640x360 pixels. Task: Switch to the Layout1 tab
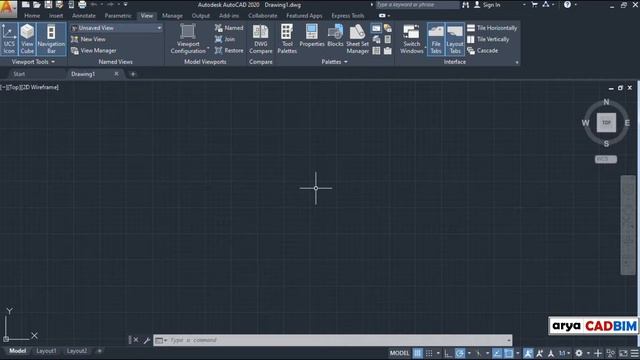point(46,351)
